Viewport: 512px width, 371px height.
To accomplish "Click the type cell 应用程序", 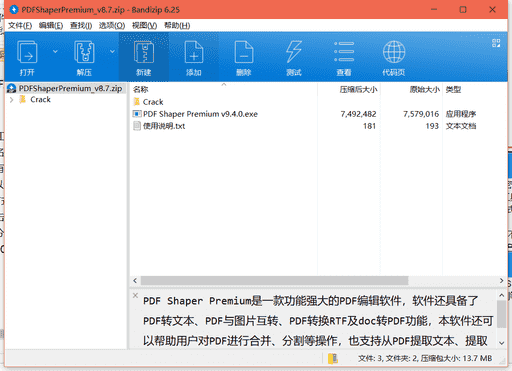I will pyautogui.click(x=461, y=114).
